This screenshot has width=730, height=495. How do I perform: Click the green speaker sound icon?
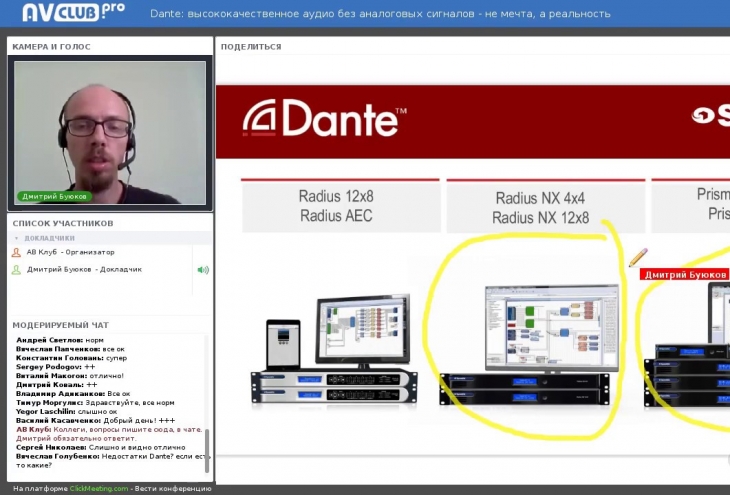point(203,270)
